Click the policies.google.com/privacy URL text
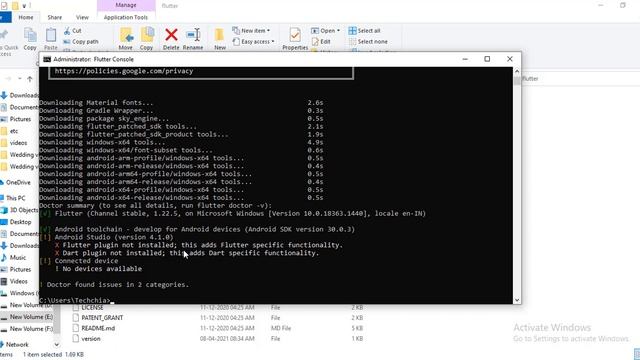Image resolution: width=640 pixels, height=360 pixels. [x=124, y=71]
